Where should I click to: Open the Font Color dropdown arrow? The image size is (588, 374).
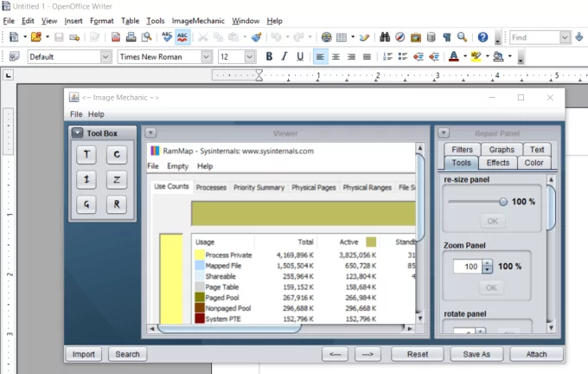[x=465, y=56]
